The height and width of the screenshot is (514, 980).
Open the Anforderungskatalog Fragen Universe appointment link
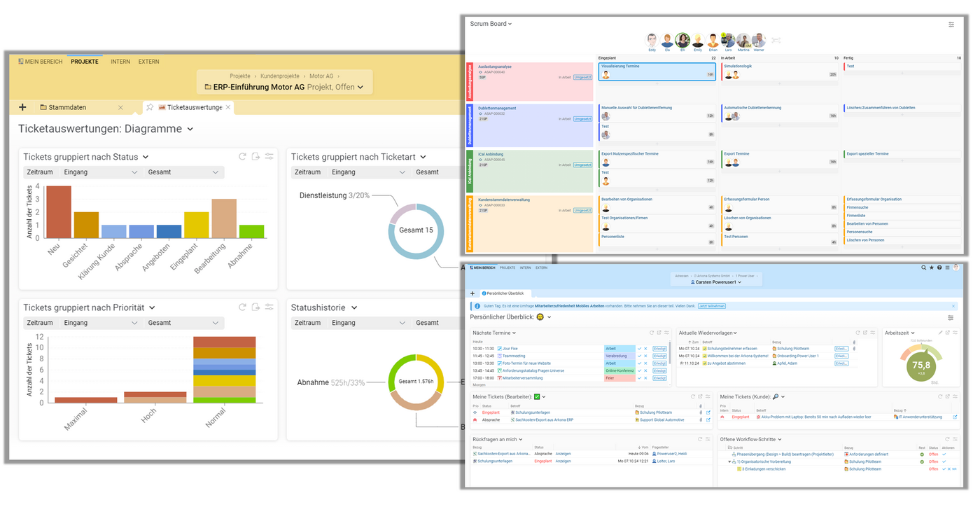tap(534, 370)
